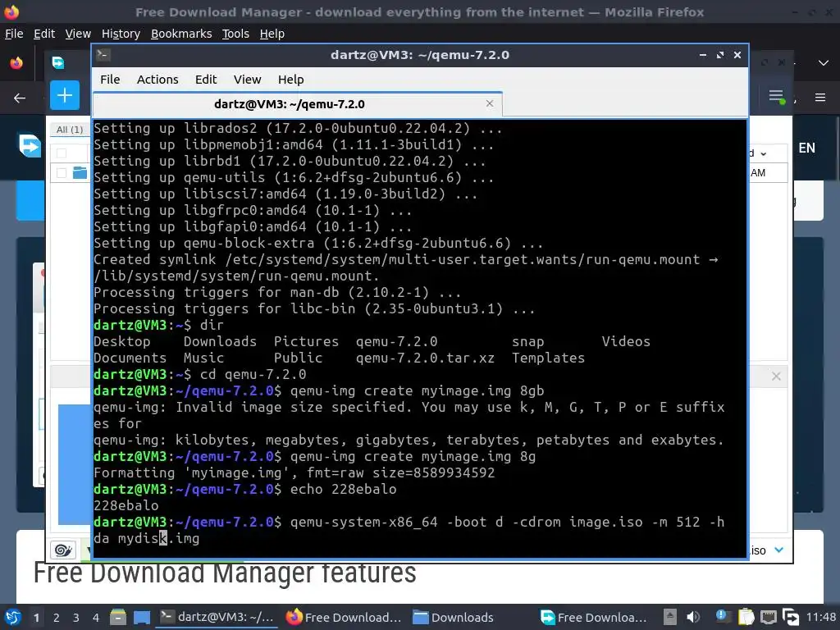Open the terminal Edit menu
This screenshot has width=840, height=630.
tap(206, 80)
